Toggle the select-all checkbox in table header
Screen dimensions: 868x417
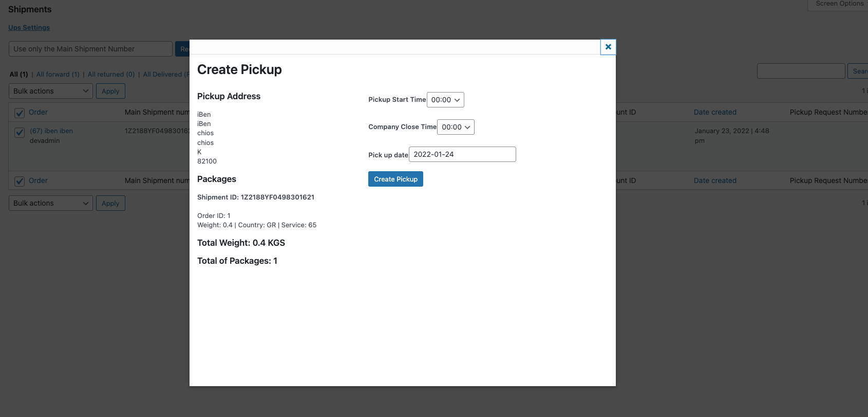(x=20, y=113)
